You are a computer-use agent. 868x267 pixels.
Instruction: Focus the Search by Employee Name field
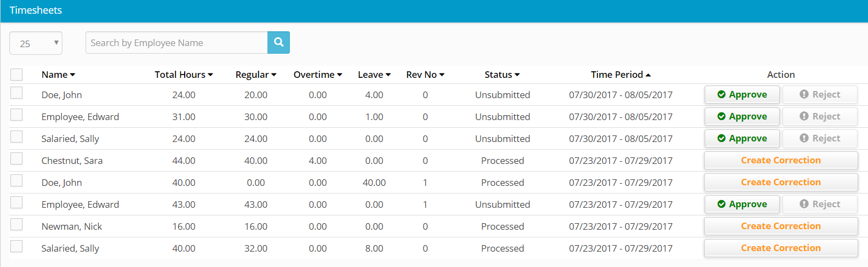tap(176, 43)
